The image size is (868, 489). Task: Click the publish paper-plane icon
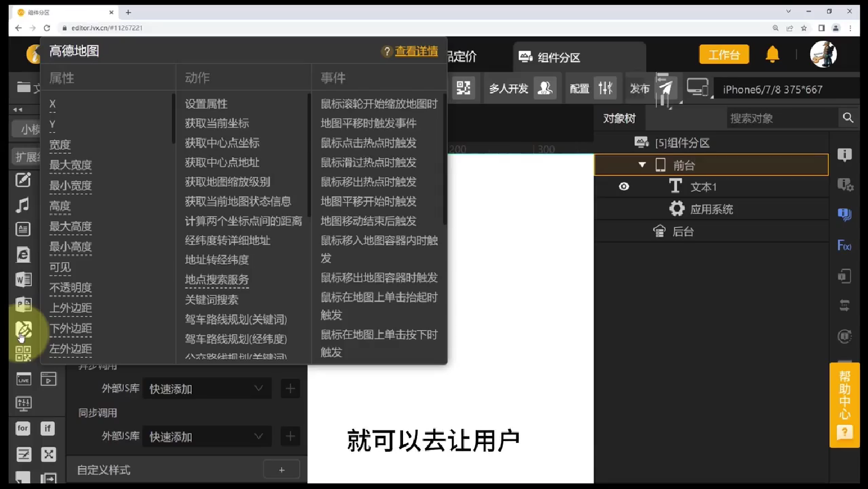[666, 89]
